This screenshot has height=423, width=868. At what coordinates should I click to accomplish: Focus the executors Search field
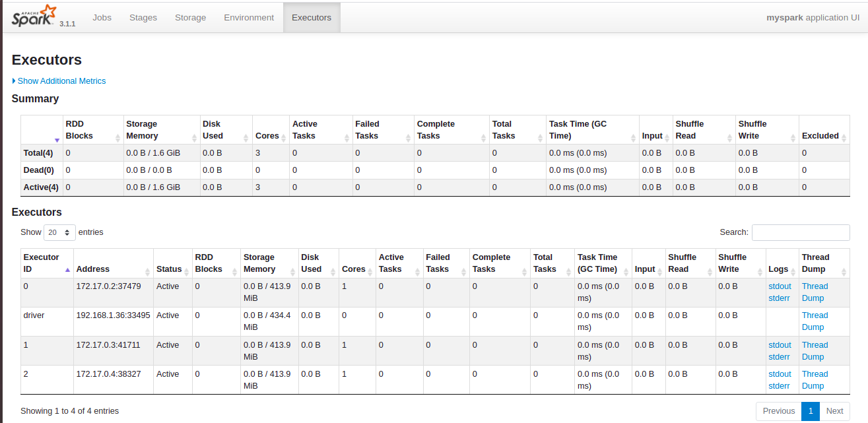[800, 232]
